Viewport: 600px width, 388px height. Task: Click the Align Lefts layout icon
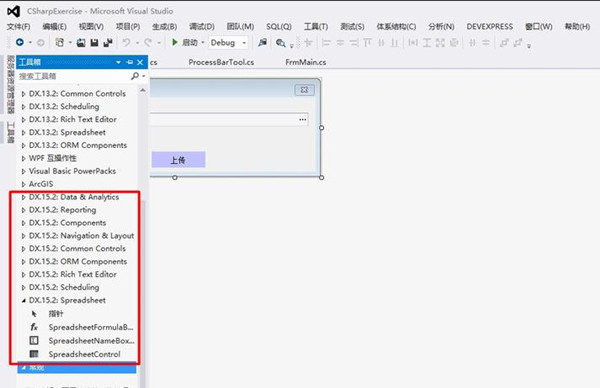[326, 43]
